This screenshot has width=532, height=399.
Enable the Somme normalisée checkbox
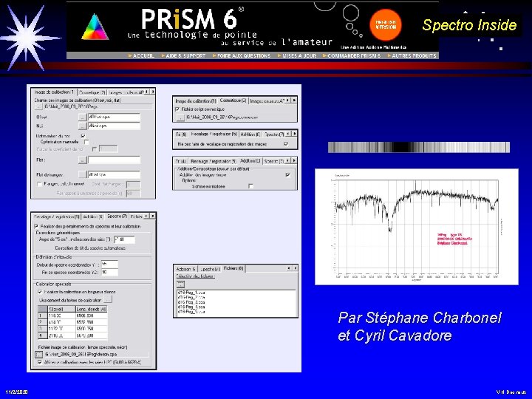tap(250, 186)
